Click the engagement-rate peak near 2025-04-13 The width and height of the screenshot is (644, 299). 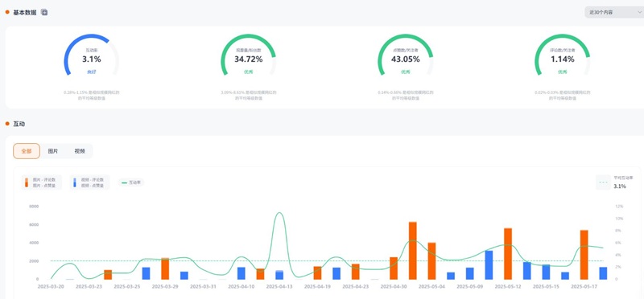click(279, 213)
